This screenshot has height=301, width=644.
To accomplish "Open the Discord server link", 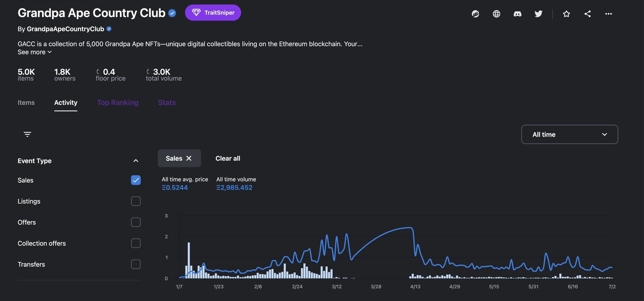I will click(x=517, y=14).
